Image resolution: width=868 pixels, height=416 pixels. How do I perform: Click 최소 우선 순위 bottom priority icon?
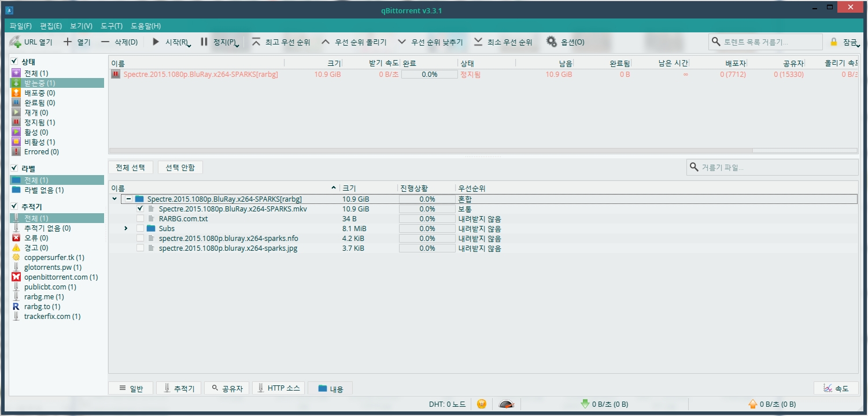pos(478,42)
